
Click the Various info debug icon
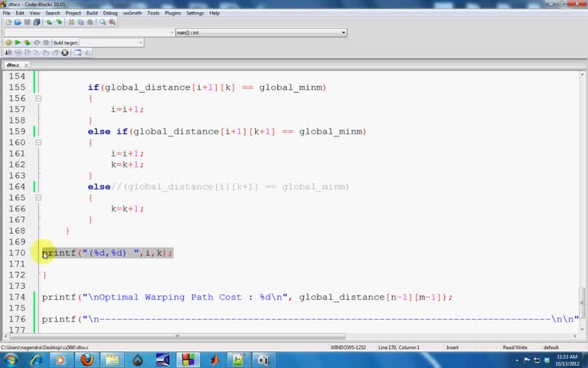(x=88, y=53)
